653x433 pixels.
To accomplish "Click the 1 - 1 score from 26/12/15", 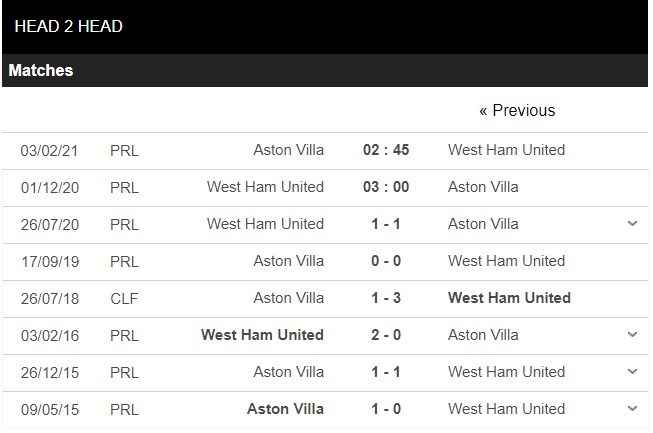I will (x=386, y=372).
